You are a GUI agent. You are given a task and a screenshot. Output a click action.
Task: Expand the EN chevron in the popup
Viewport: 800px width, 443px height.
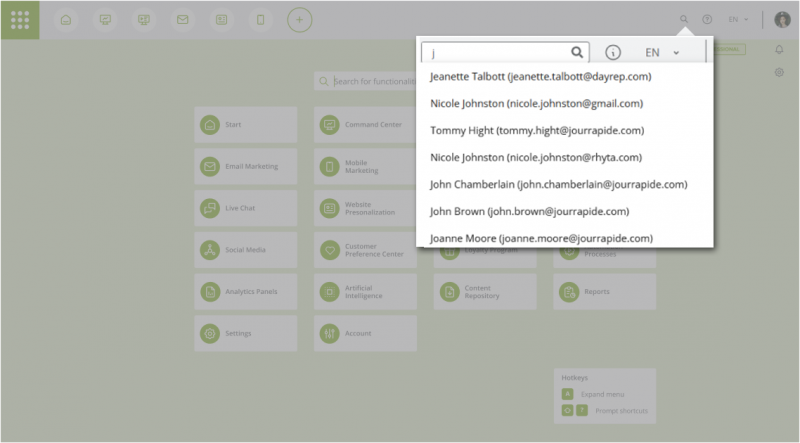[x=676, y=53]
